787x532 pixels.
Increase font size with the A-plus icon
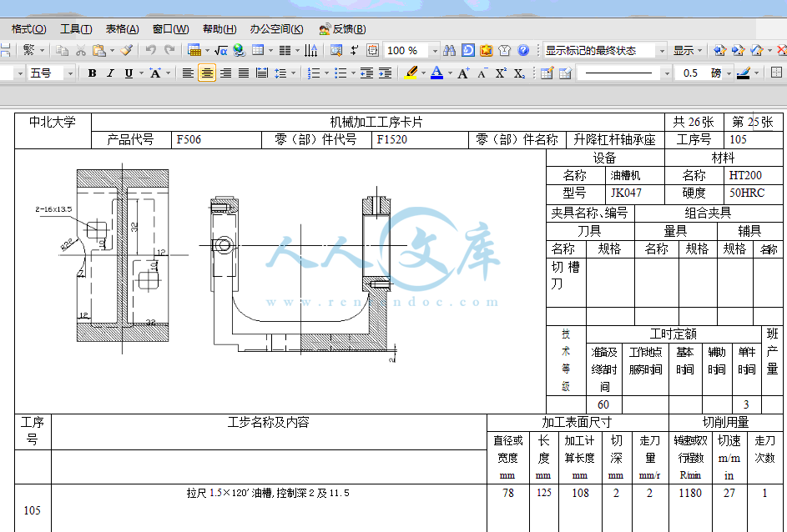click(x=463, y=73)
